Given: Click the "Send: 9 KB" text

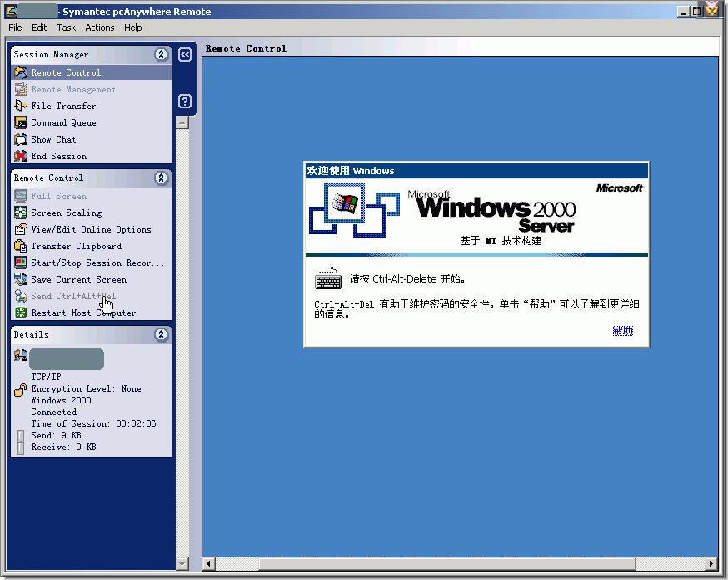Looking at the screenshot, I should pyautogui.click(x=56, y=435).
